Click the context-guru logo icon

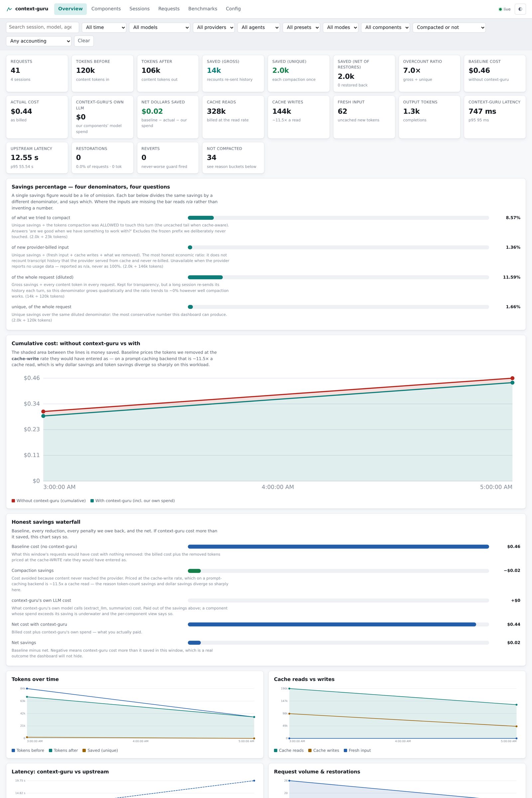[x=9, y=9]
